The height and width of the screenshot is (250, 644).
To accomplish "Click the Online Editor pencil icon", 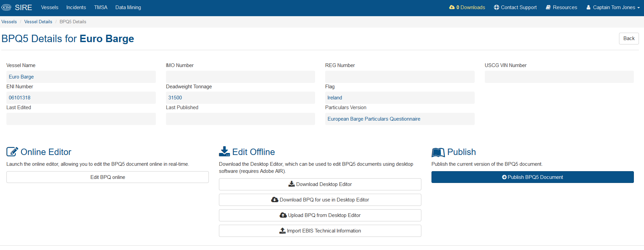I will [x=12, y=152].
